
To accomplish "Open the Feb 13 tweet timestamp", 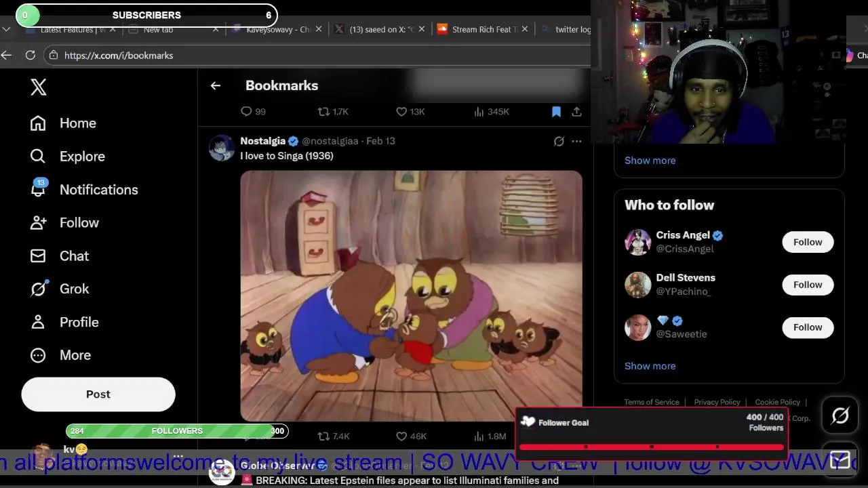I will [380, 141].
